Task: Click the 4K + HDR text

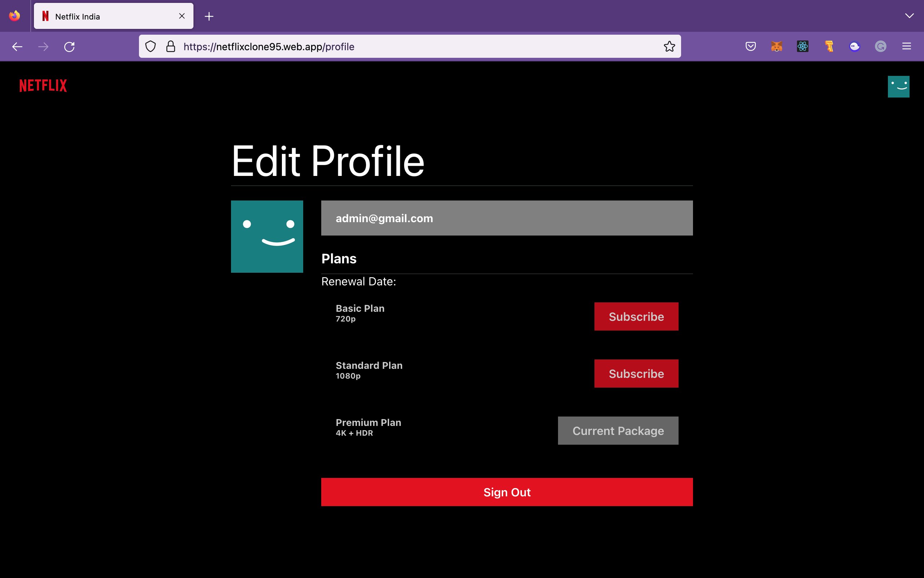Action: [354, 433]
